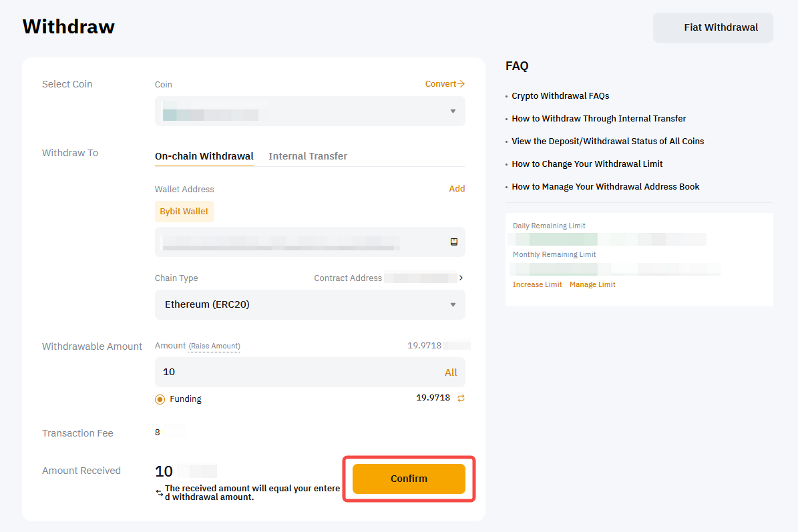
Task: Expand the Ethereum (ERC20) chain type dropdown
Action: (x=310, y=305)
